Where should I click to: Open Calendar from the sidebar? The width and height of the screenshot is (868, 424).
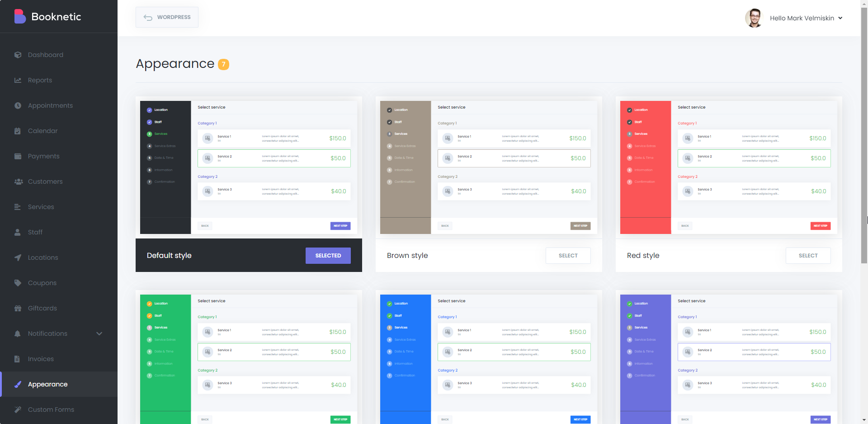(x=59, y=131)
